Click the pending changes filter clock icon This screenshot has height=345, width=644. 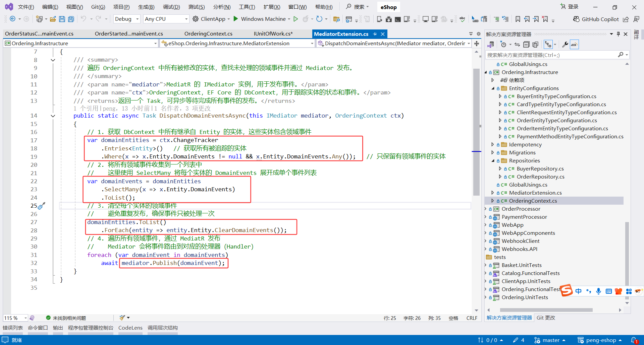click(503, 45)
